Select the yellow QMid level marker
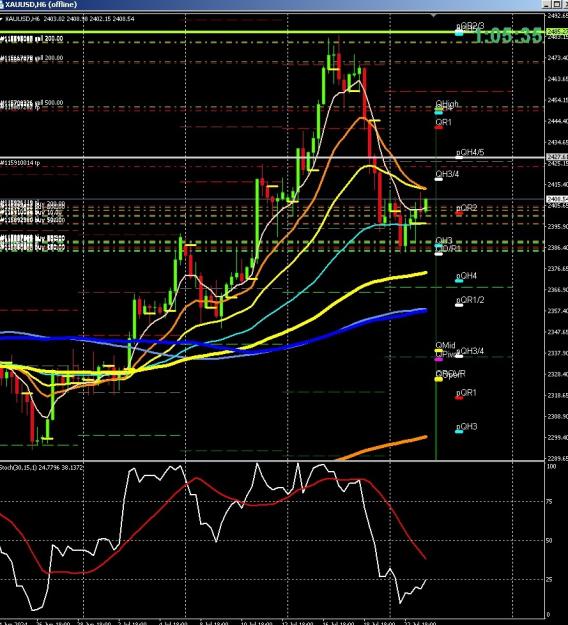The width and height of the screenshot is (568, 625). point(438,350)
